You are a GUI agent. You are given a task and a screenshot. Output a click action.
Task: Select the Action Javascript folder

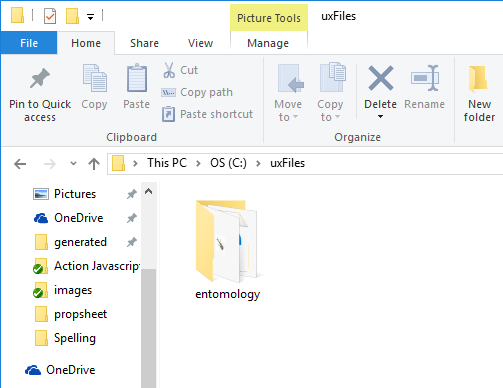click(87, 266)
